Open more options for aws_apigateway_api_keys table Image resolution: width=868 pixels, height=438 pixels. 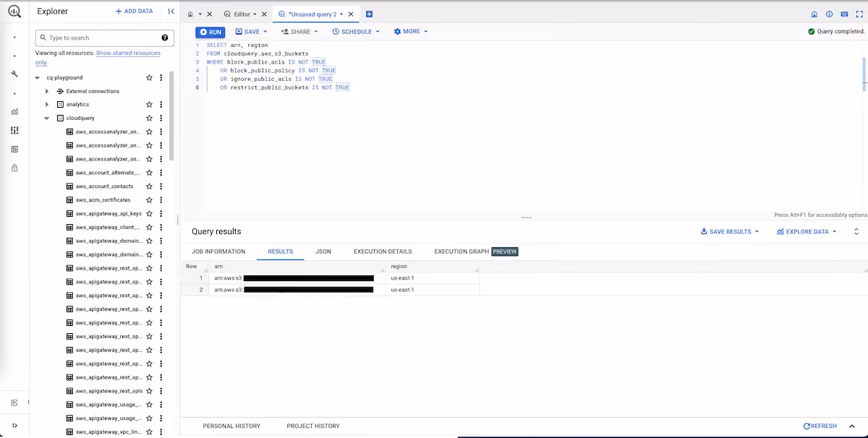[x=161, y=214]
